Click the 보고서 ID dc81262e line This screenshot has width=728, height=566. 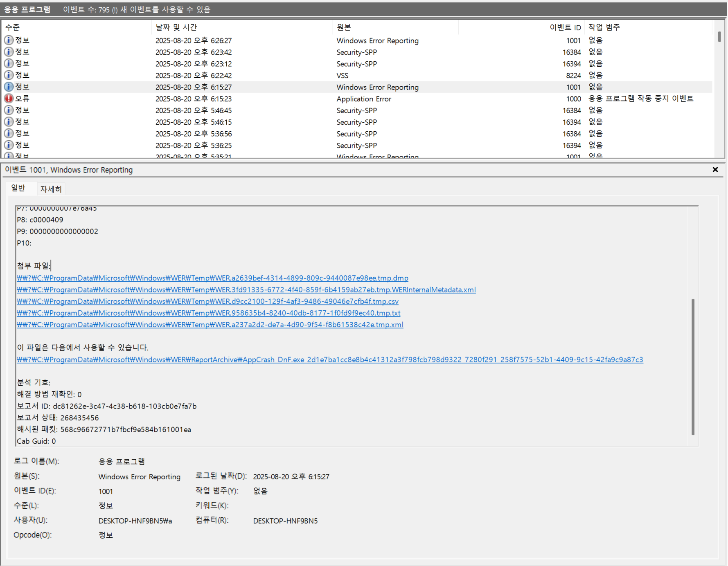[x=107, y=406]
